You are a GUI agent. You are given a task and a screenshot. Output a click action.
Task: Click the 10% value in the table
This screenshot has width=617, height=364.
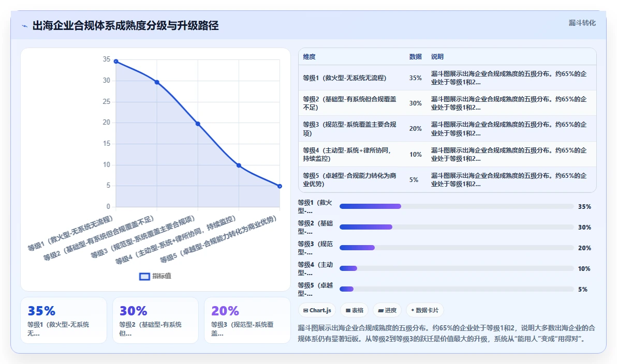tap(415, 154)
